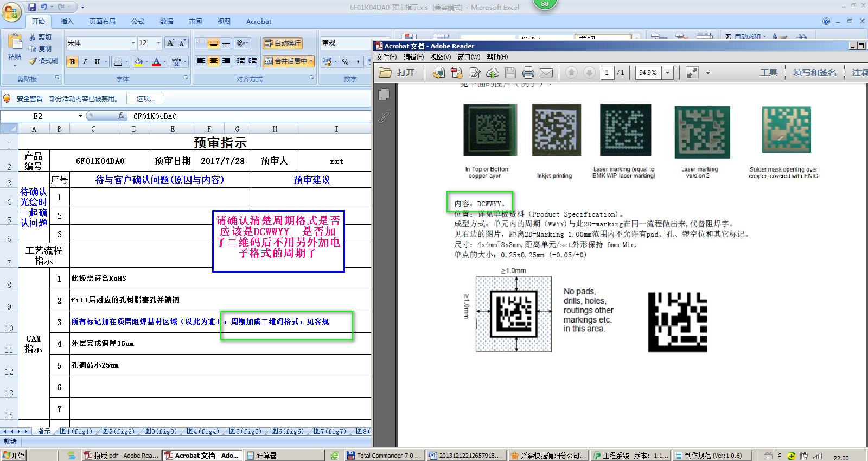The image size is (868, 461).
Task: Open page thumbnails panel in Adobe Reader
Action: click(x=384, y=94)
